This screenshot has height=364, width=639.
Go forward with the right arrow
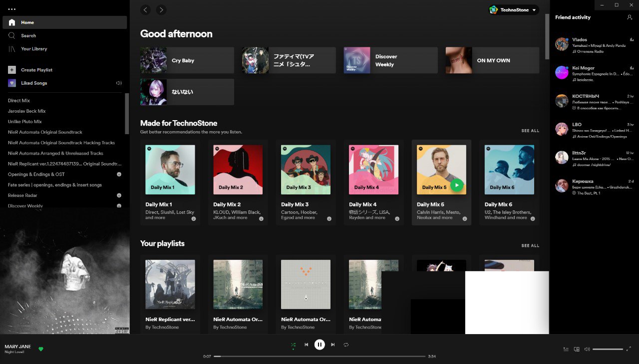tap(161, 9)
